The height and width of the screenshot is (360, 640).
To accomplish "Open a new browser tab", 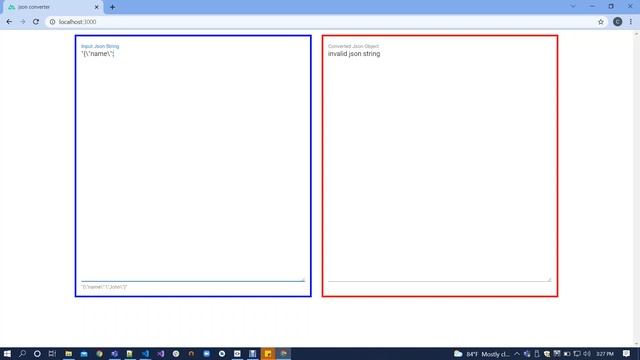I will pos(112,7).
